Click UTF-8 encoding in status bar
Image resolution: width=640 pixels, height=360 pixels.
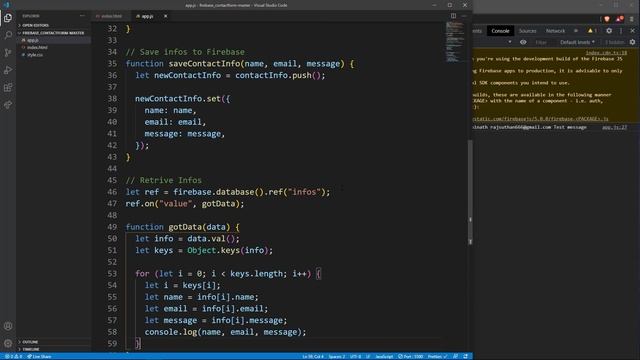(356, 356)
